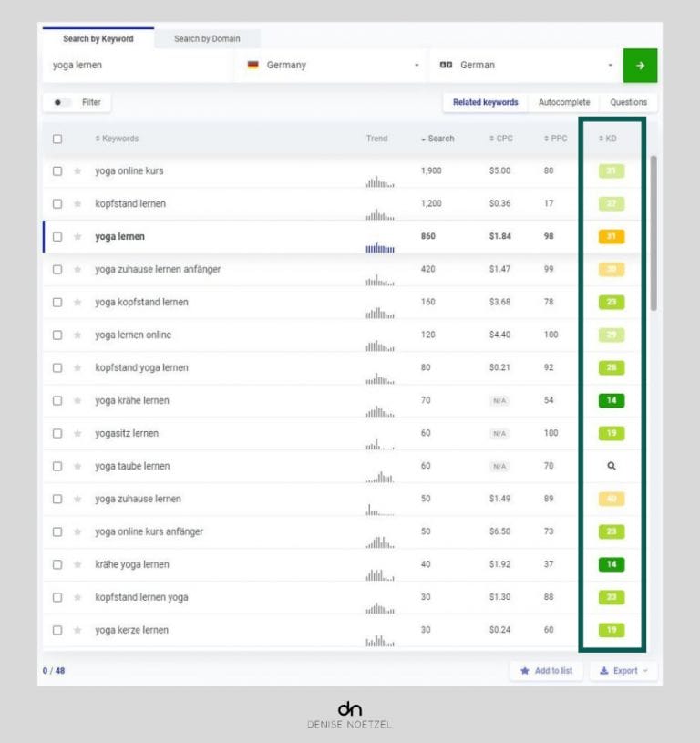Click the 'krähe yoga lernen' keyword
This screenshot has height=743, width=700.
131,564
